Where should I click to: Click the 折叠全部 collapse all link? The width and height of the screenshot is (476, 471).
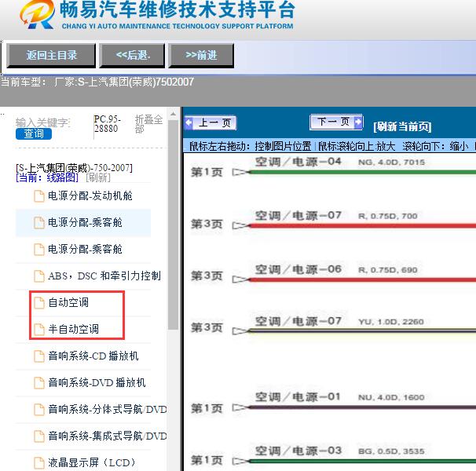[x=148, y=124]
